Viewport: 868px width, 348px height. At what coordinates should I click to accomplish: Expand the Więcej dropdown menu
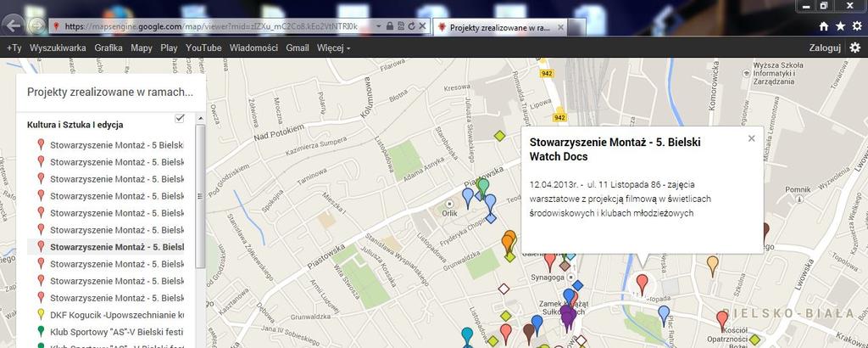(x=333, y=48)
